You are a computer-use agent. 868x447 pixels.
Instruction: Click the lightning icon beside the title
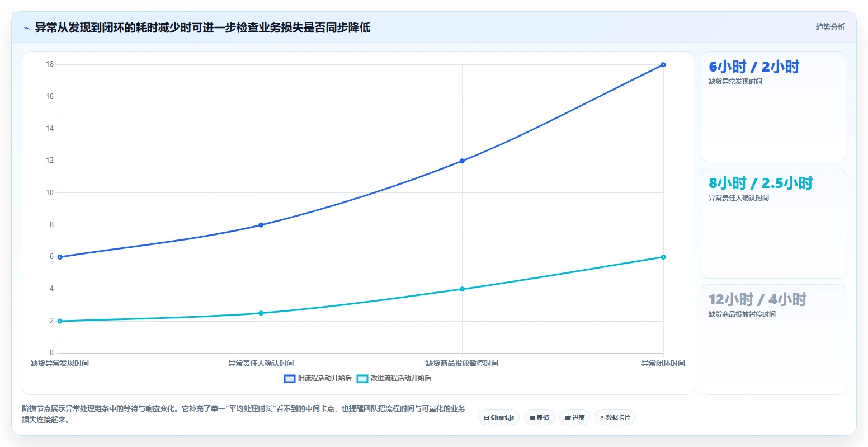[x=26, y=28]
